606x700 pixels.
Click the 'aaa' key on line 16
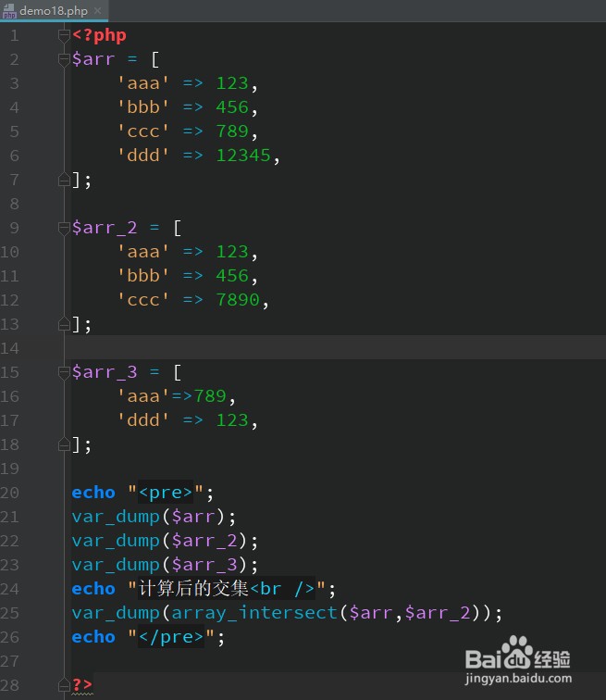click(143, 397)
